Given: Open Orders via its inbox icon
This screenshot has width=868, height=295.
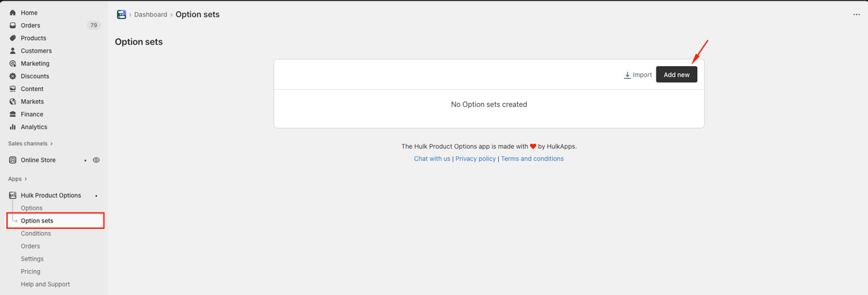Looking at the screenshot, I should [13, 25].
